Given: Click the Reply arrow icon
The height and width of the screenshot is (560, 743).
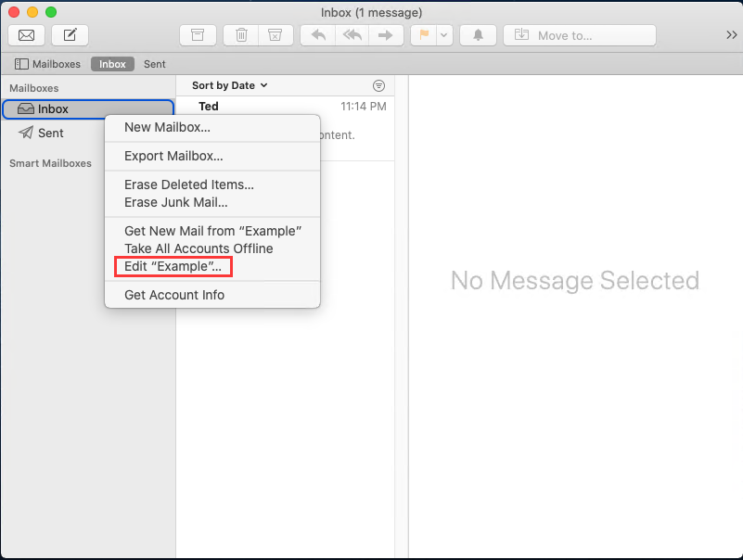Looking at the screenshot, I should pos(318,35).
